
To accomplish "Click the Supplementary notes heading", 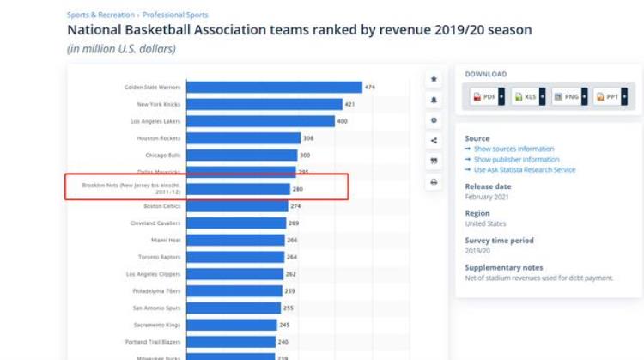I will click(504, 267).
